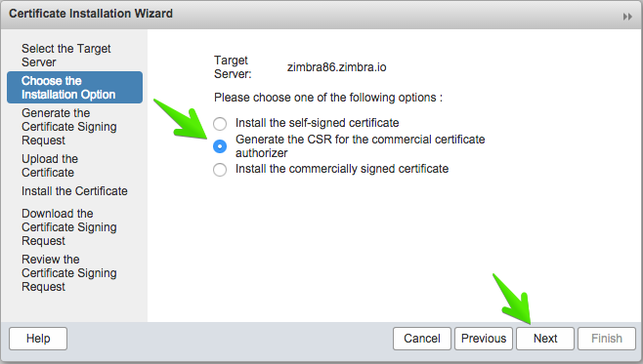Select the Upload the Certificate step
Image resolution: width=643 pixels, height=364 pixels.
click(x=50, y=166)
